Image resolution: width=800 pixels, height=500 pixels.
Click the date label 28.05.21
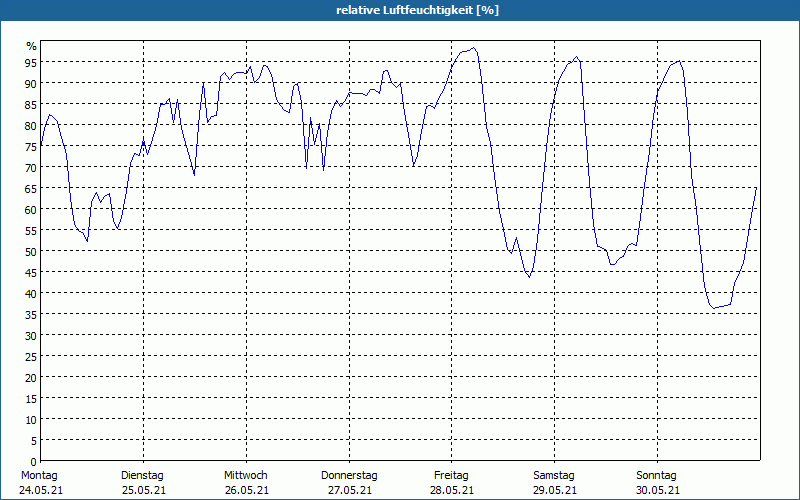452,490
